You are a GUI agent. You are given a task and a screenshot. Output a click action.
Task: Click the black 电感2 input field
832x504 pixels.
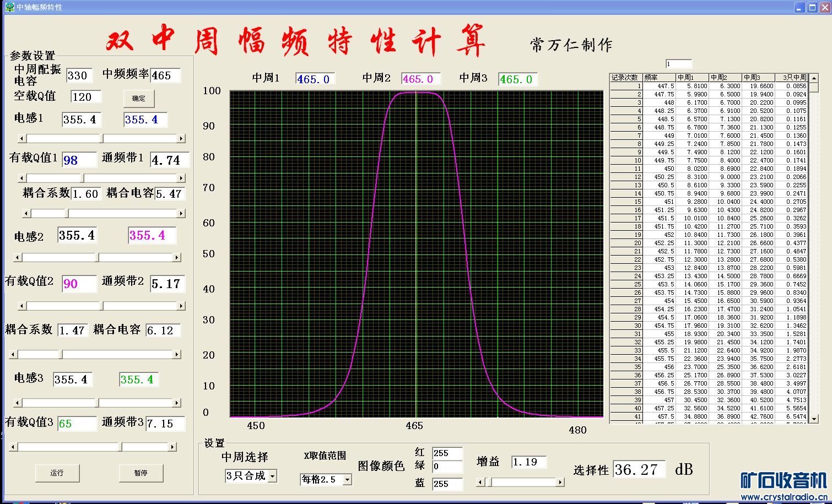coord(77,235)
